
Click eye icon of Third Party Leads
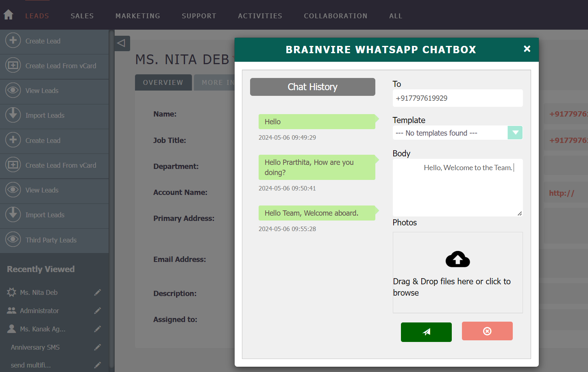tap(13, 239)
